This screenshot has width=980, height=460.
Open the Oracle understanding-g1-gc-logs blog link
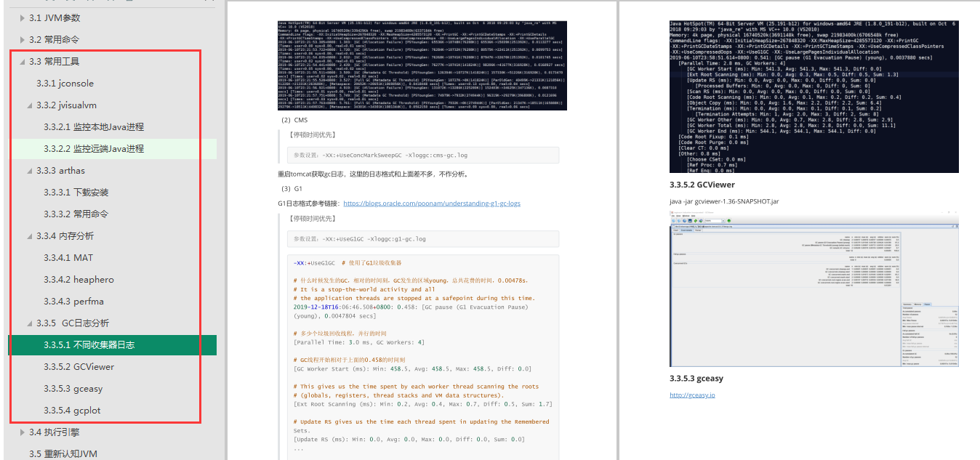click(x=431, y=203)
